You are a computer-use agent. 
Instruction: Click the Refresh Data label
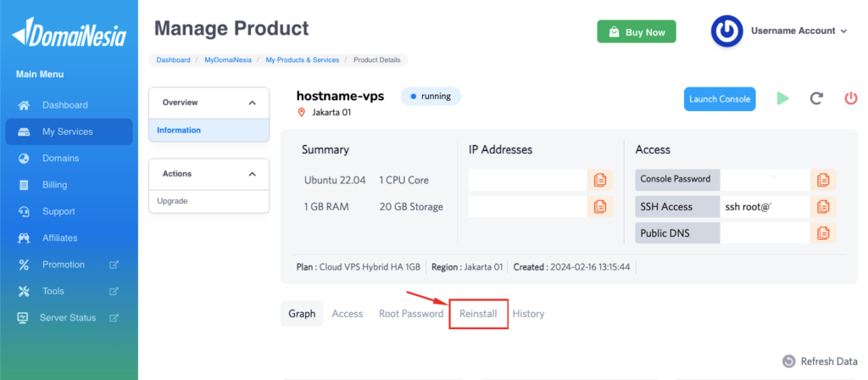click(829, 361)
